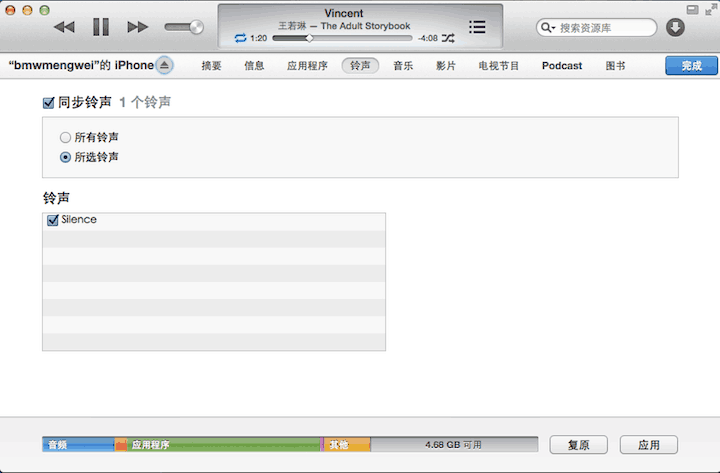
Task: Switch to mini player icon
Action: [692, 10]
